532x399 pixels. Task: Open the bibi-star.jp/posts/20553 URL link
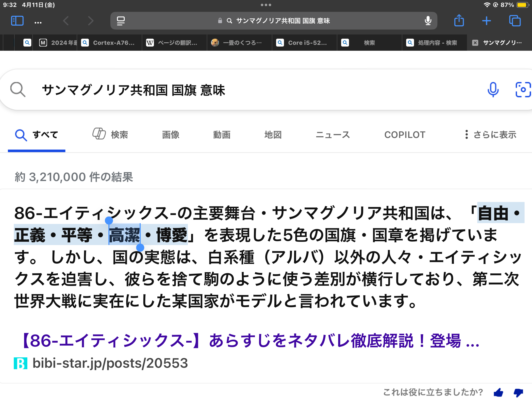tap(110, 363)
